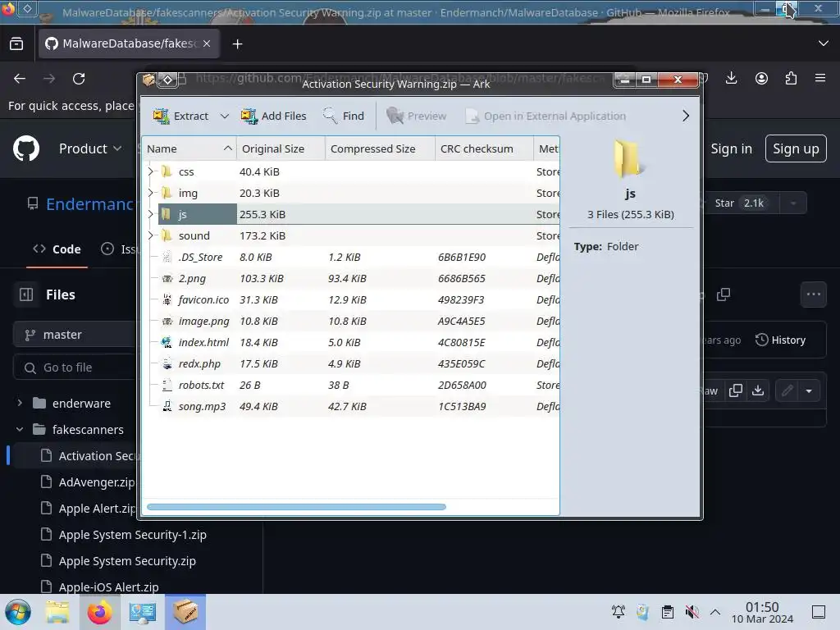Expand the css folder in archive

tap(151, 171)
